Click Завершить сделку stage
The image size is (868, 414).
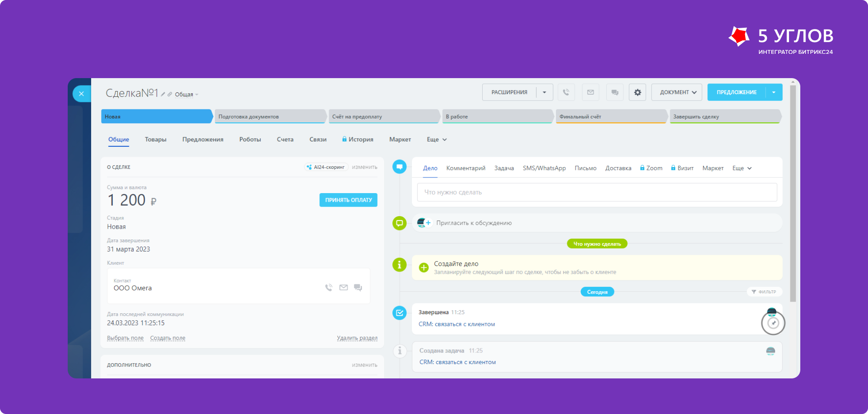(x=725, y=116)
